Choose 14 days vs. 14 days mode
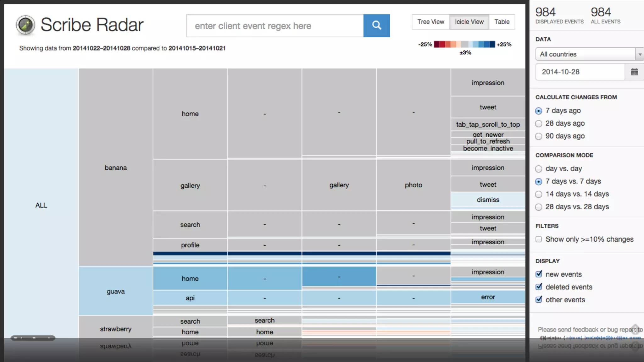Image resolution: width=644 pixels, height=362 pixels. (x=539, y=194)
